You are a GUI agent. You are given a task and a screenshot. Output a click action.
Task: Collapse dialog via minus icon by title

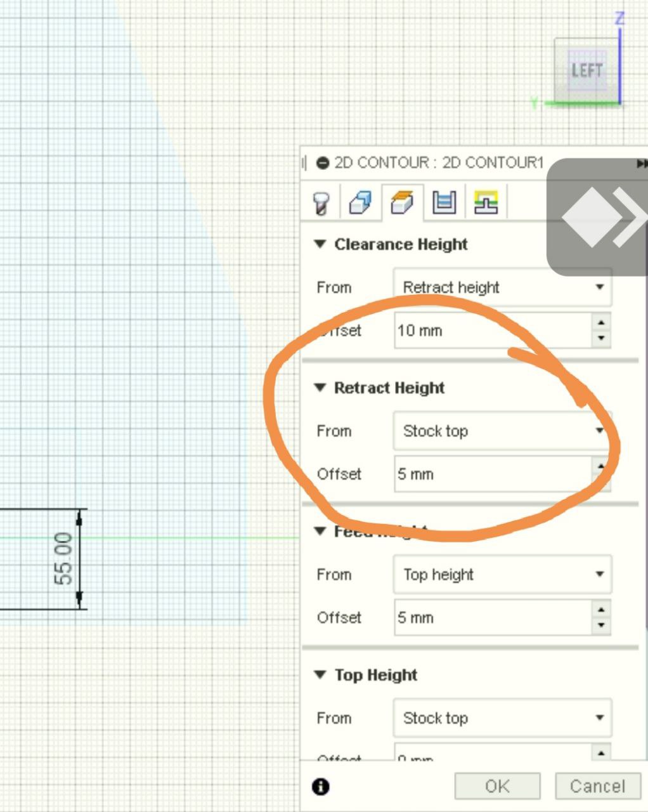click(x=323, y=163)
